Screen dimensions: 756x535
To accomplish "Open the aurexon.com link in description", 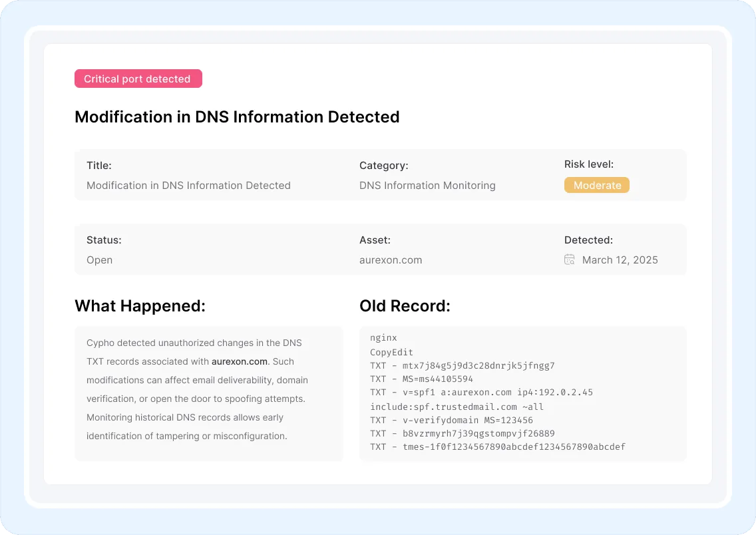I will coord(240,361).
